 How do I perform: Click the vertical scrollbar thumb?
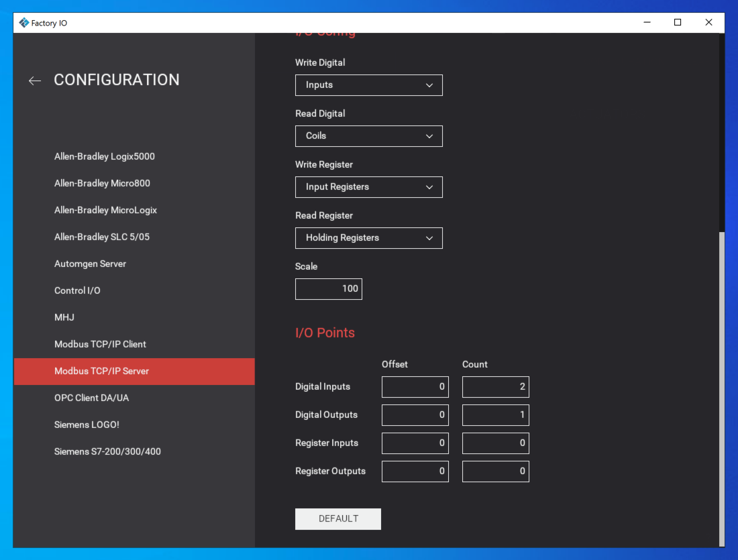[x=722, y=389]
